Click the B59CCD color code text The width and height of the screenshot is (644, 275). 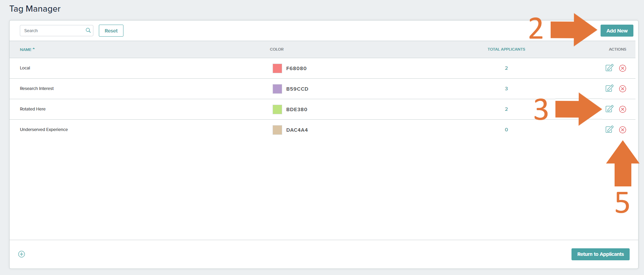tap(297, 89)
